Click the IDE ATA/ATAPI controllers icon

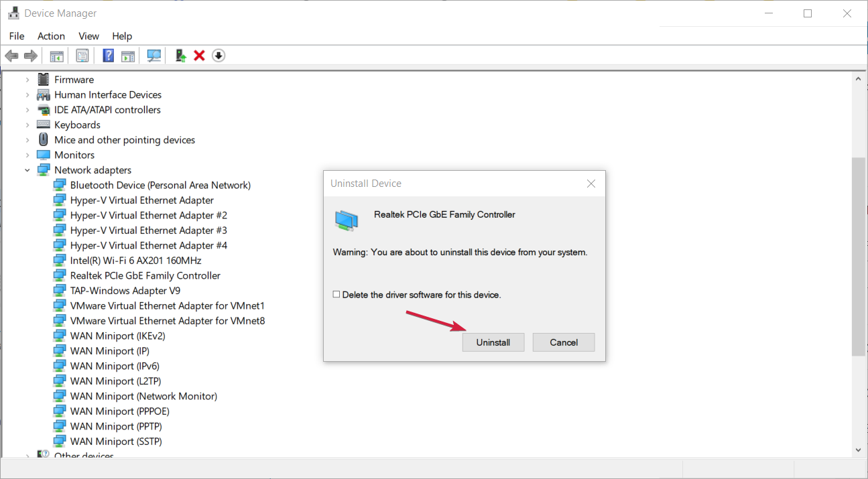44,110
